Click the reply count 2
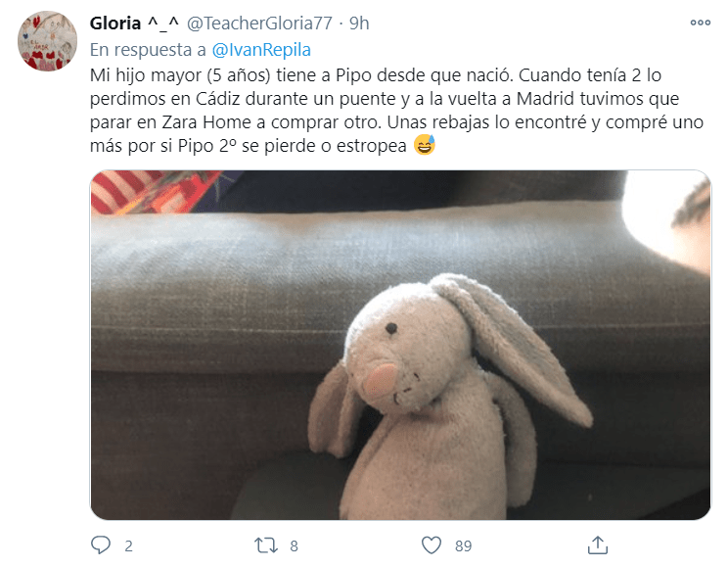This screenshot has width=728, height=568. pos(128,545)
